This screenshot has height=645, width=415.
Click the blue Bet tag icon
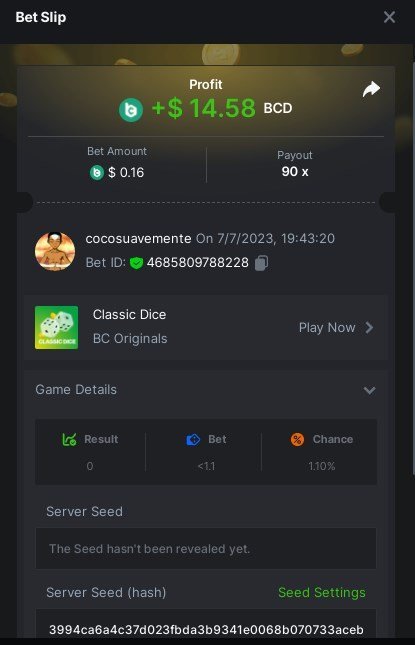click(x=193, y=440)
